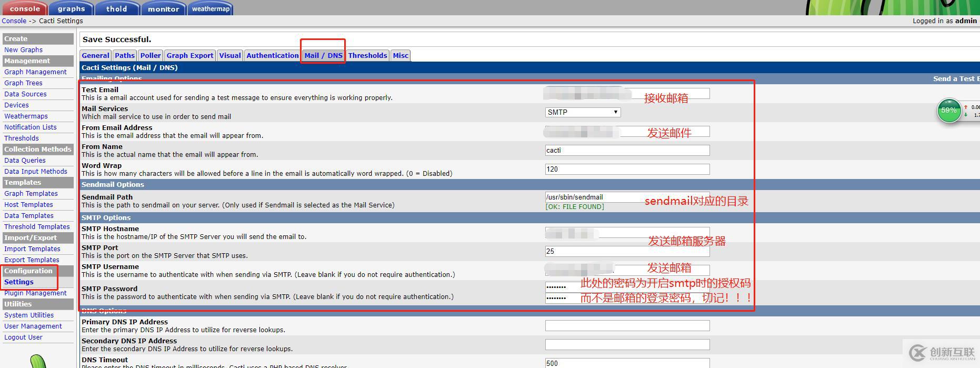This screenshot has height=368, width=980.
Task: Switch to the graphs top tab
Action: 71,8
